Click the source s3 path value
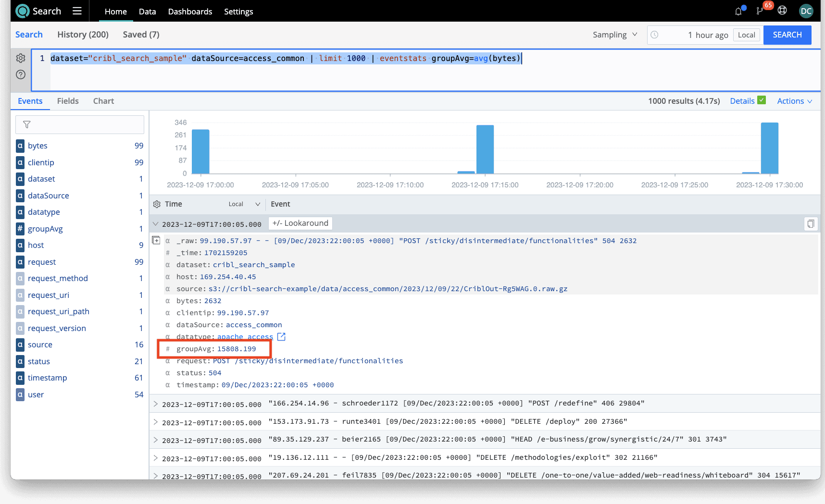This screenshot has width=825, height=504. (388, 289)
